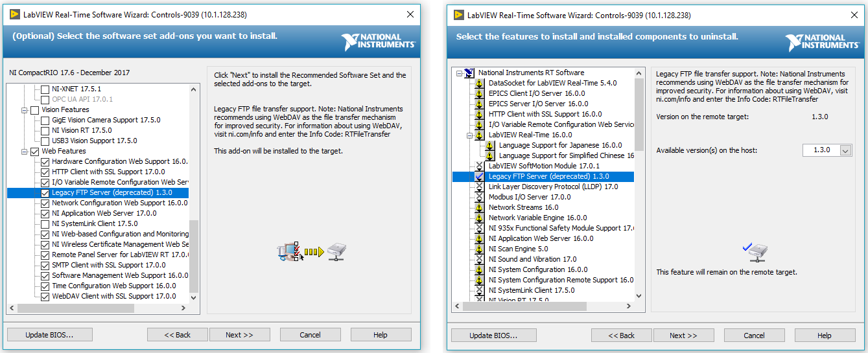868x353 pixels.
Task: Select Network Streams 16.0 row
Action: (523, 207)
